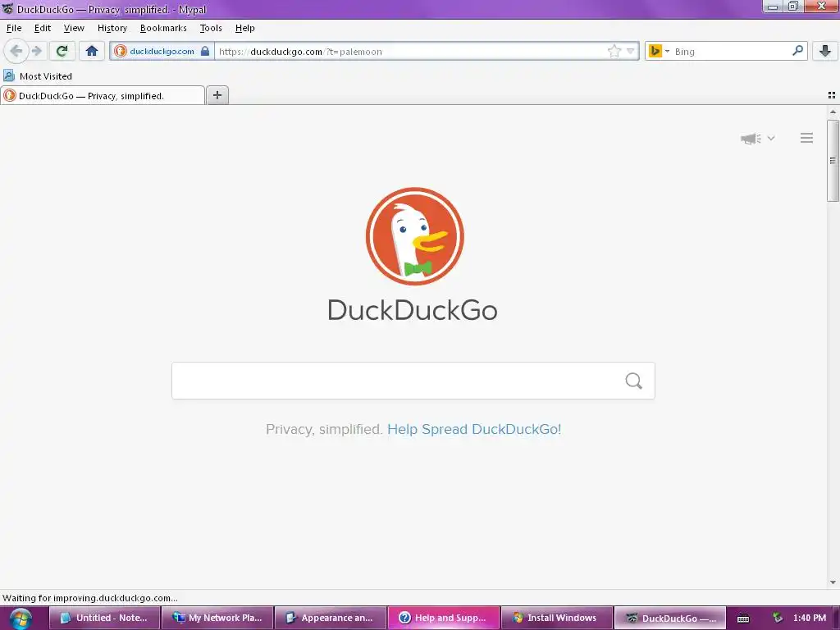Click the Mypal raccoon title bar icon
This screenshot has height=630, width=840.
(7, 8)
